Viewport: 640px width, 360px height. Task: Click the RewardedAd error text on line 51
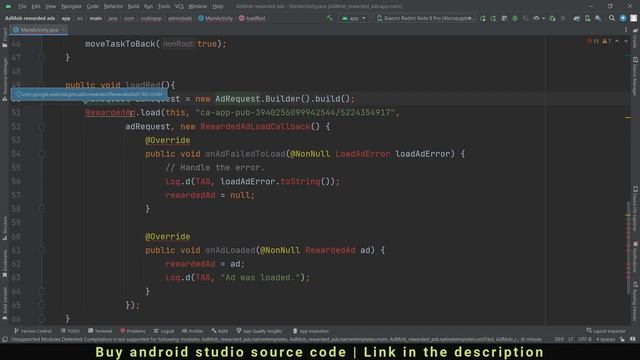click(x=110, y=113)
